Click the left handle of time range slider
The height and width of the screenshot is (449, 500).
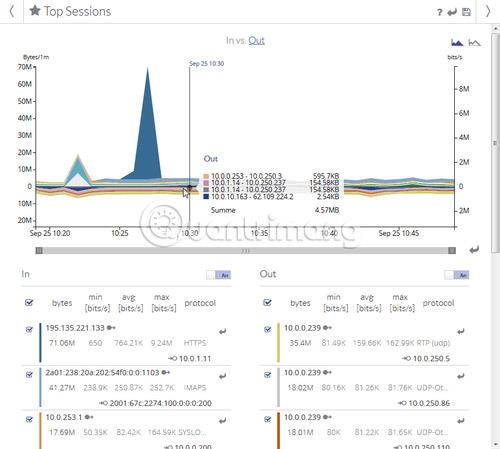(x=39, y=250)
